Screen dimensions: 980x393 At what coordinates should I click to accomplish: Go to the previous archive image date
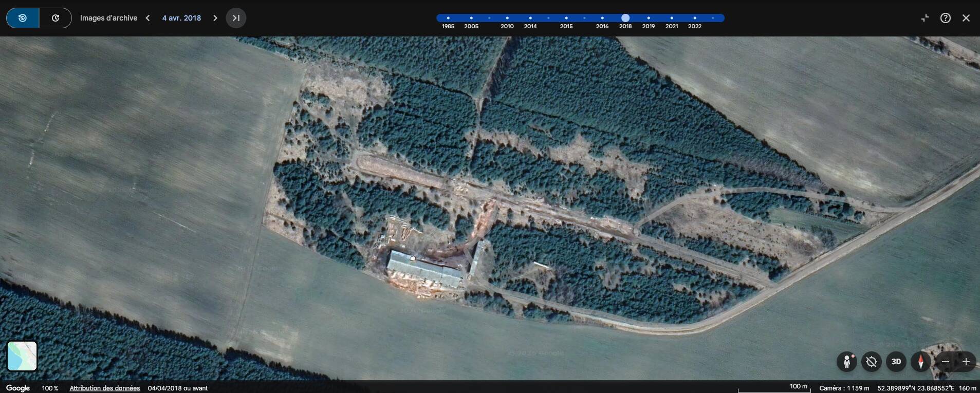[148, 18]
